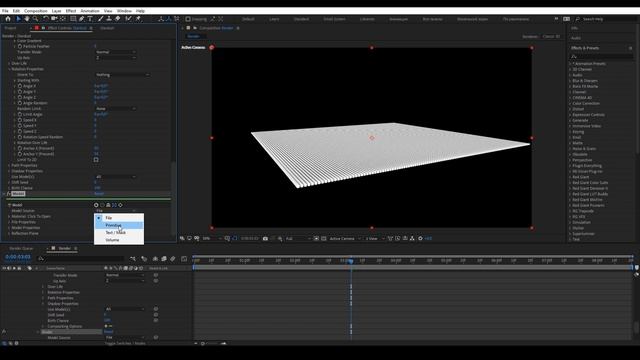Viewport: 640px width, 360px height.
Task: Open the Random Limit dropdown
Action: tap(116, 109)
